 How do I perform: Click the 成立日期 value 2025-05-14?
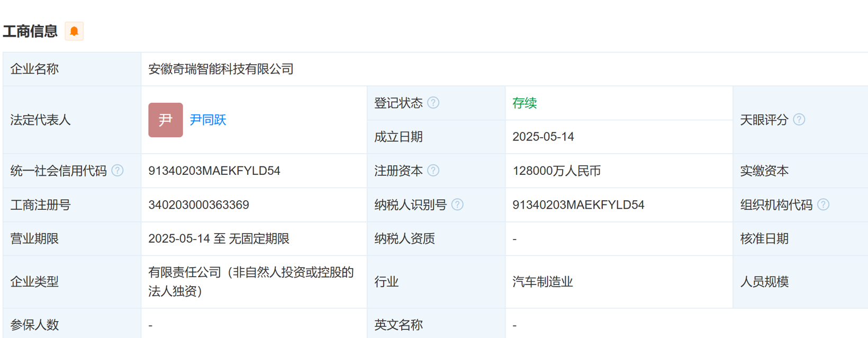coord(543,137)
